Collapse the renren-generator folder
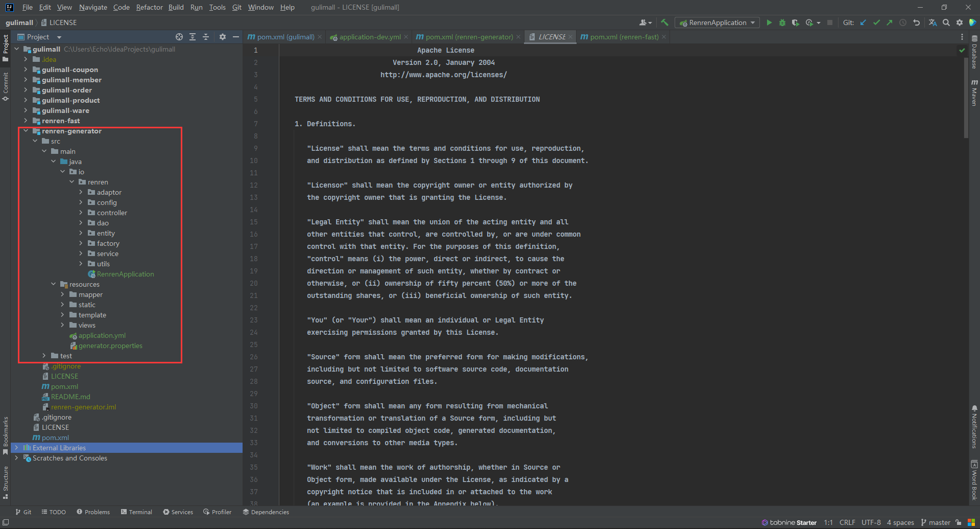 [x=26, y=131]
